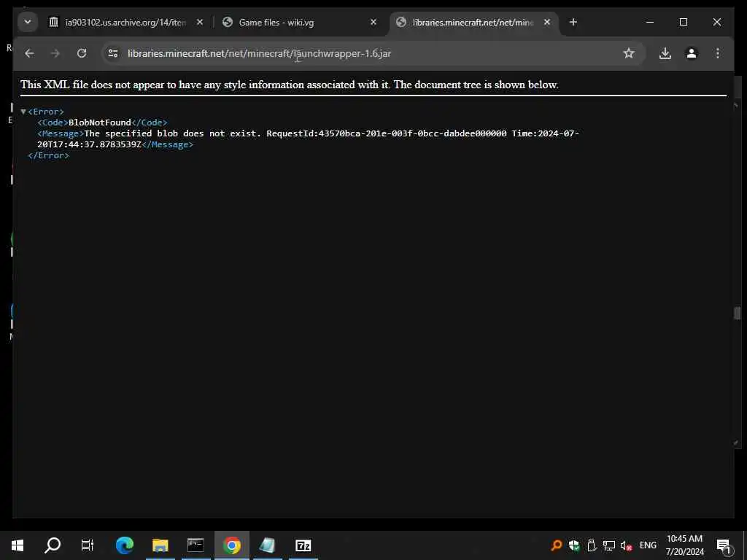747x560 pixels.
Task: Open a new browser tab
Action: pyautogui.click(x=573, y=23)
